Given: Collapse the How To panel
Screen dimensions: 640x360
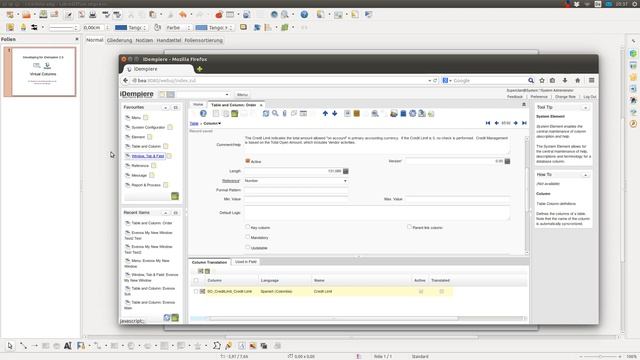Looking at the screenshot, I should [x=586, y=175].
